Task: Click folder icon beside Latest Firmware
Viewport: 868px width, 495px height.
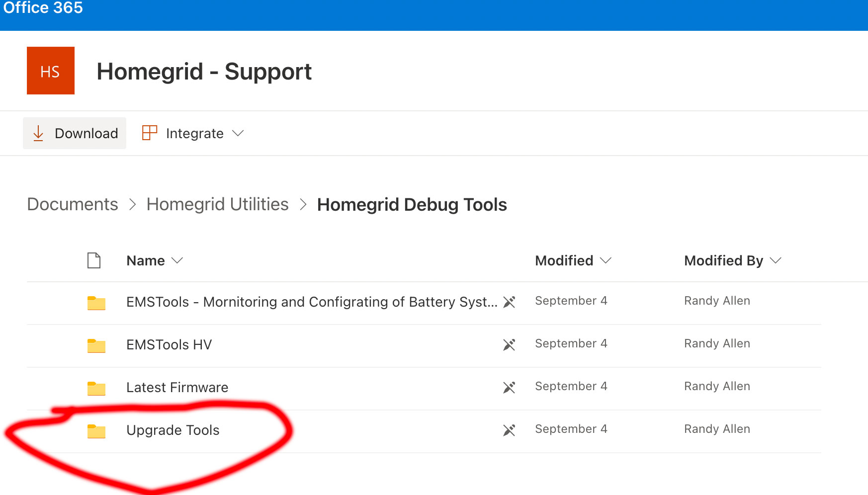Action: point(96,388)
